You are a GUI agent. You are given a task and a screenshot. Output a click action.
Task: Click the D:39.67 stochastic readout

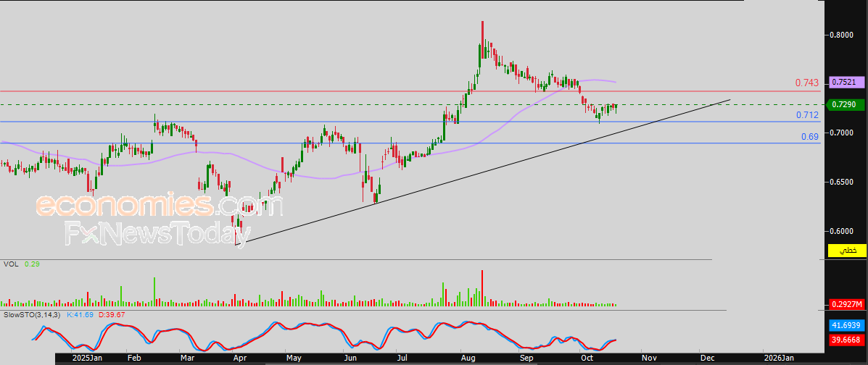[x=111, y=315]
